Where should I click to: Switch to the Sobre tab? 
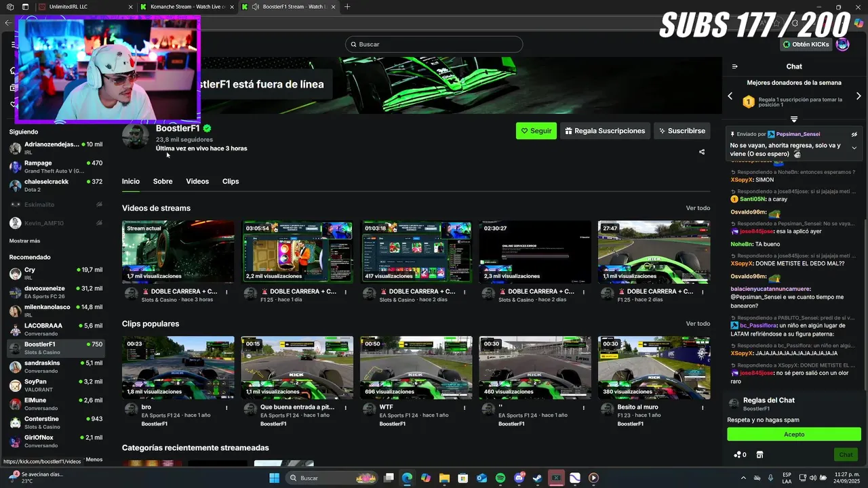pyautogui.click(x=163, y=182)
